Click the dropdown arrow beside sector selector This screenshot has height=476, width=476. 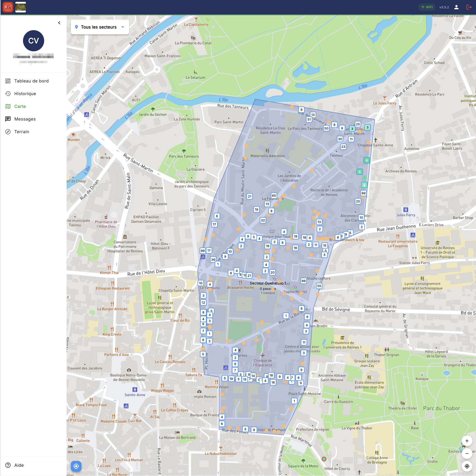(123, 27)
